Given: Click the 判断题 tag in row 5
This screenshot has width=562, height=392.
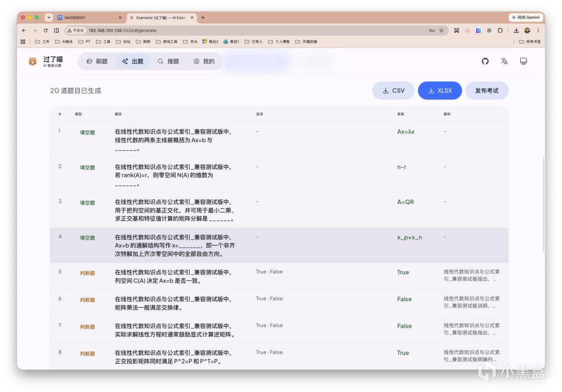Looking at the screenshot, I should click(87, 273).
